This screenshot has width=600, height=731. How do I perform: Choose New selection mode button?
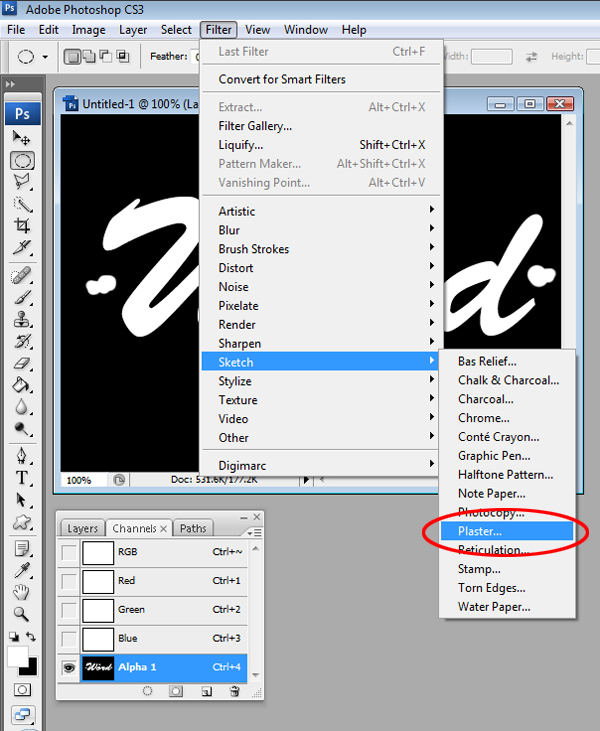pyautogui.click(x=72, y=57)
